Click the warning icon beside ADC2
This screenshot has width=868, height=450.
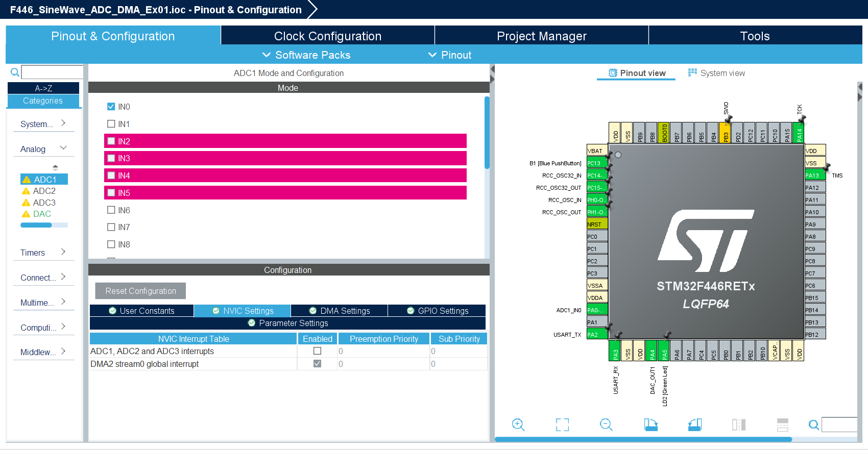(x=26, y=191)
